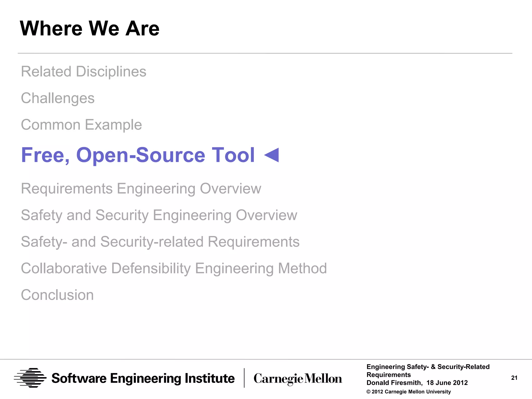Click highlighted 'Free, Open-Source Tool' heading

click(138, 155)
